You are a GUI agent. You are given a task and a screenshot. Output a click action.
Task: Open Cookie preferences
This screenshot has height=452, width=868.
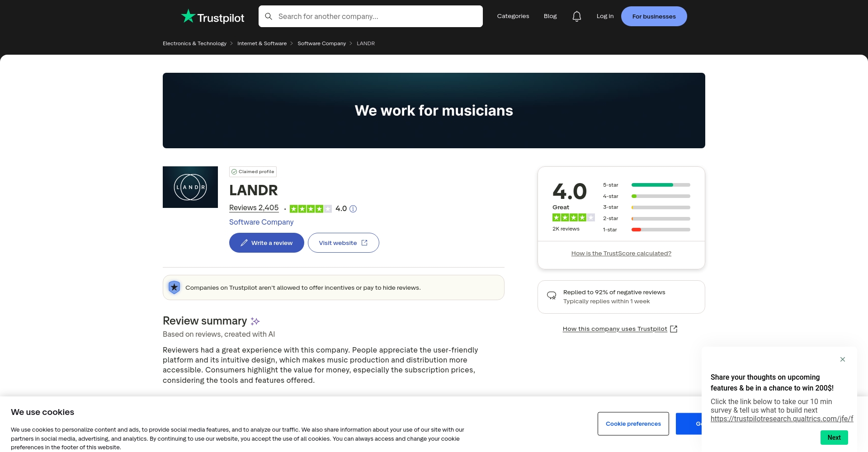click(x=633, y=424)
